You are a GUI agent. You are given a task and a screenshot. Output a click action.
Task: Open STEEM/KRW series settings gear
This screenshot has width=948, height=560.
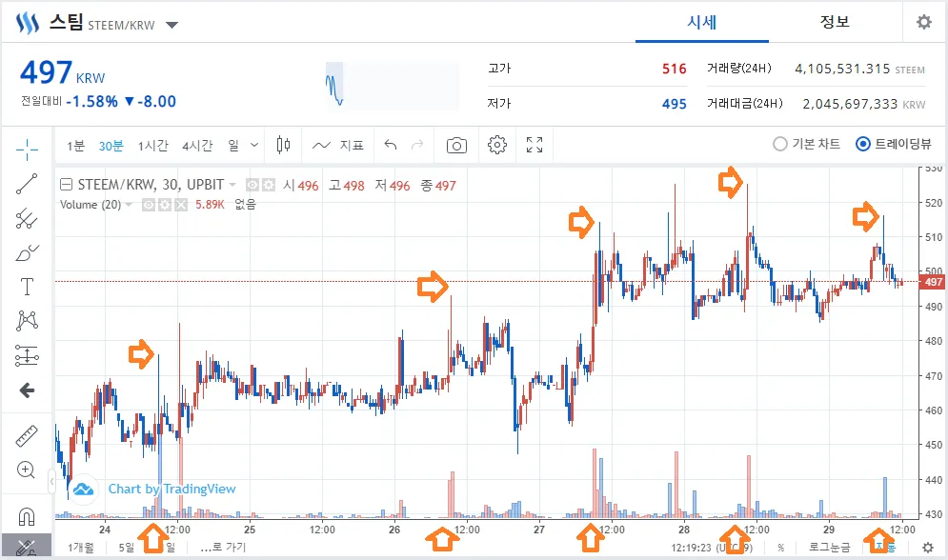tap(269, 185)
